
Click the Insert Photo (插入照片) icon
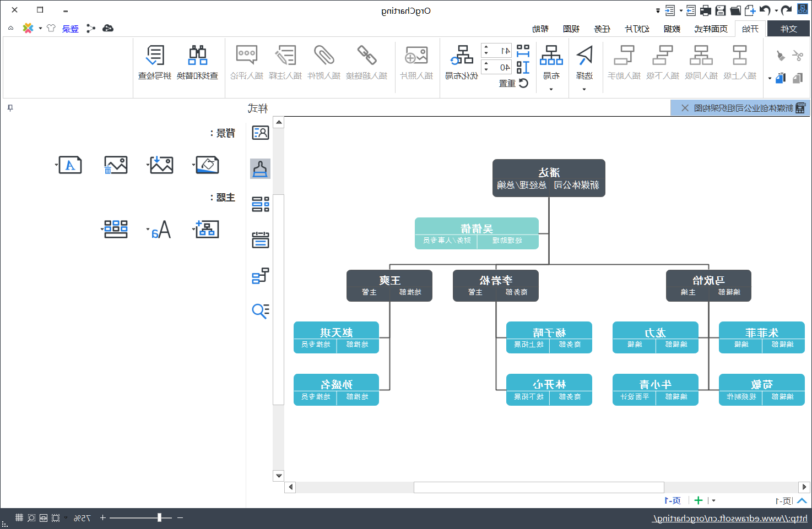(x=416, y=56)
